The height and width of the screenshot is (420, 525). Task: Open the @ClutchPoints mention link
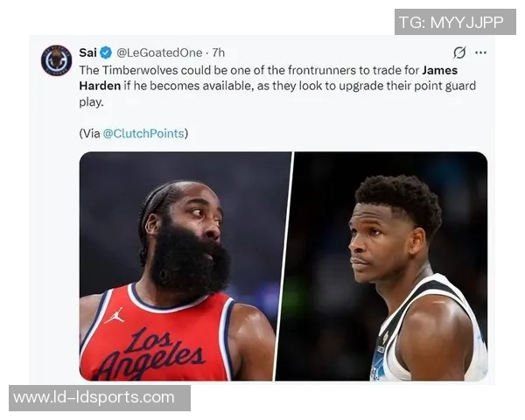pyautogui.click(x=143, y=134)
